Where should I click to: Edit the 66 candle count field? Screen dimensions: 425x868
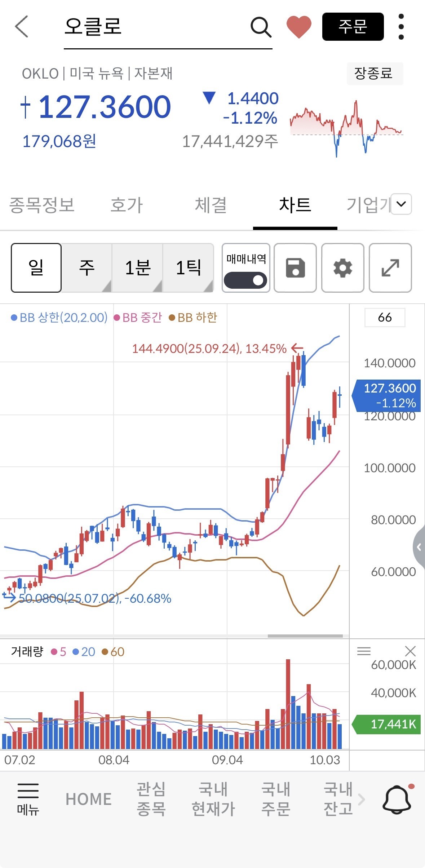coord(385,318)
